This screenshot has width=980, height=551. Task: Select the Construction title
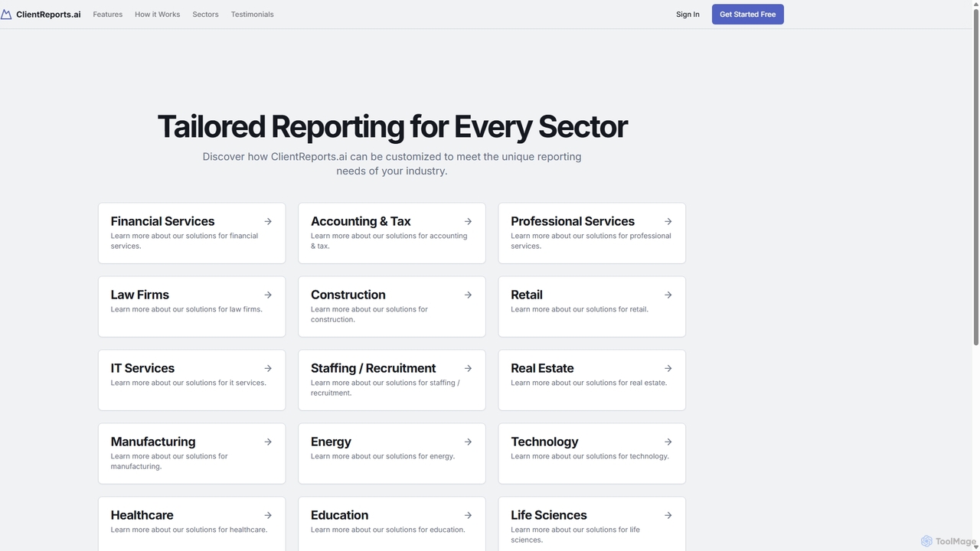(348, 295)
